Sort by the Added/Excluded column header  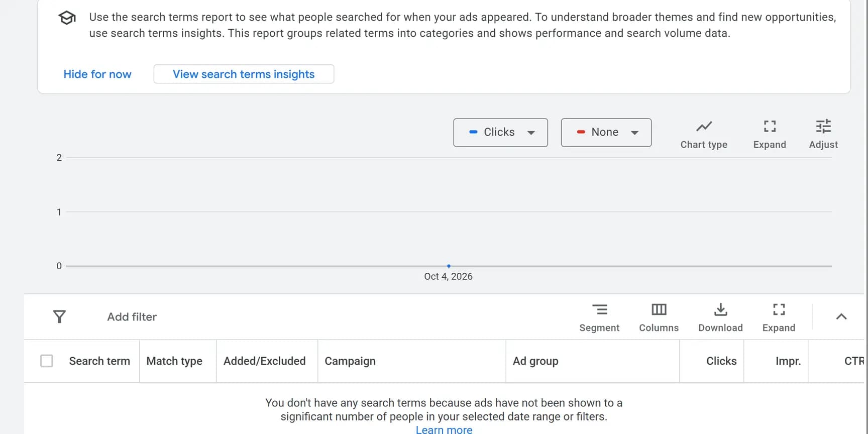265,361
